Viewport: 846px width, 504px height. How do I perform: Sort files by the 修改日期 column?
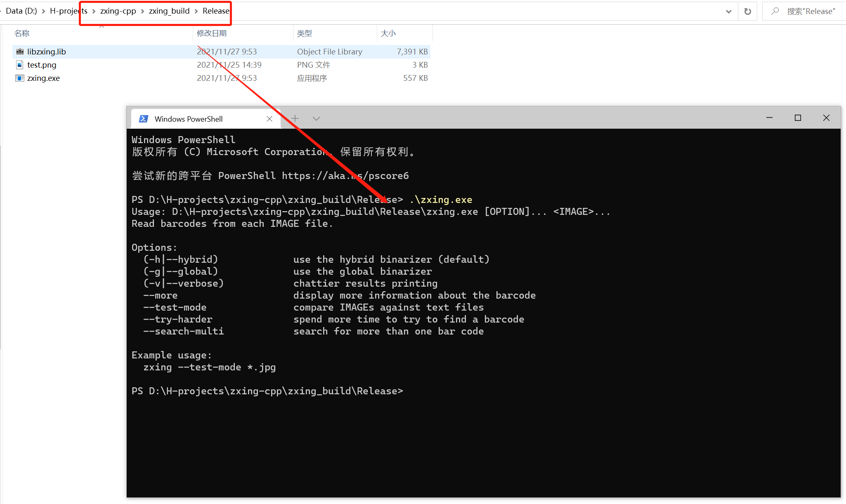click(212, 33)
